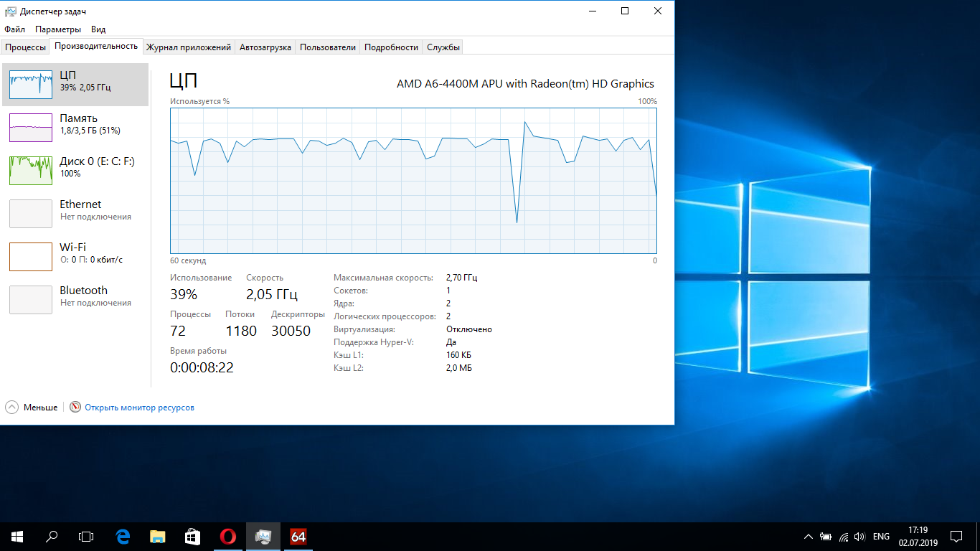Click the Кэш L2 value 2,0 МБ

pyautogui.click(x=459, y=368)
